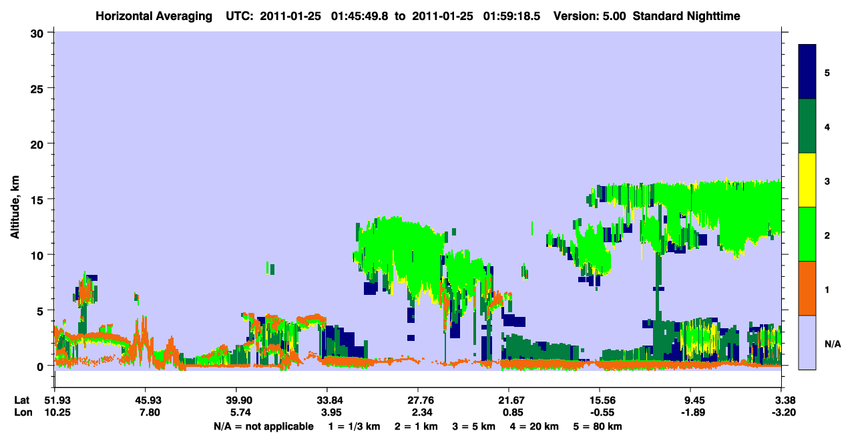Click the altitude tick label 15

[x=37, y=199]
